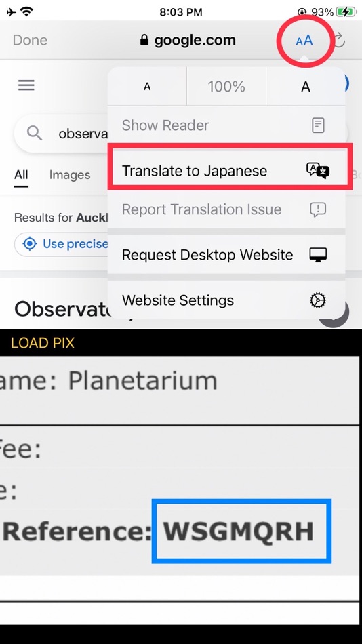Open Website Settings
The width and height of the screenshot is (362, 644).
[x=226, y=300]
